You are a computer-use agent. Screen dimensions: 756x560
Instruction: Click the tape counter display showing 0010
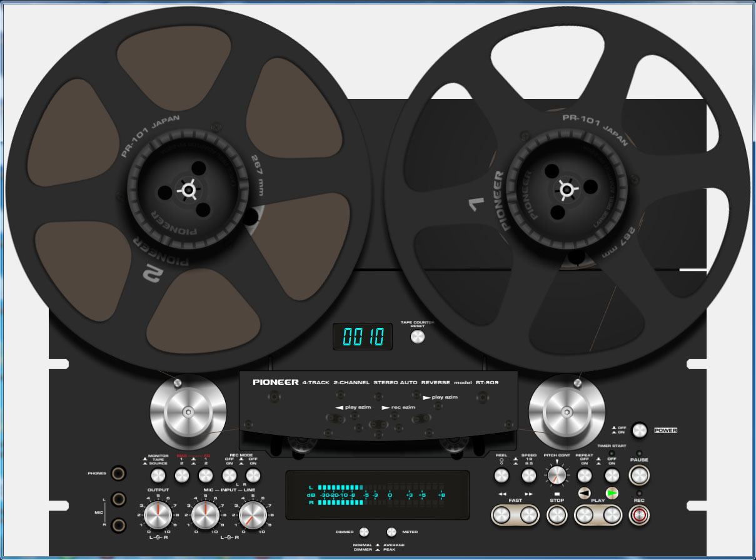[363, 337]
